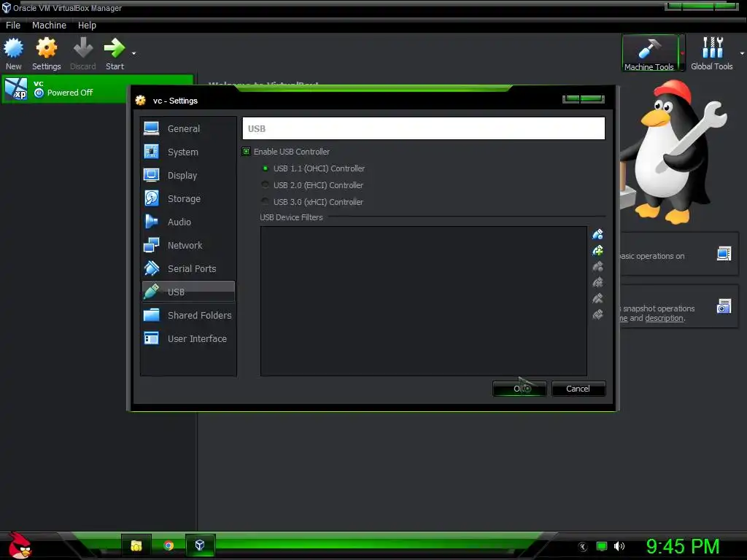Open the General settings category
This screenshot has height=560, width=747.
point(188,128)
